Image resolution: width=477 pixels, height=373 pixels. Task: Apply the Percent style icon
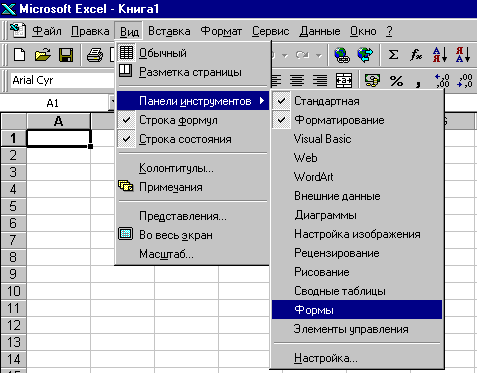pos(396,80)
